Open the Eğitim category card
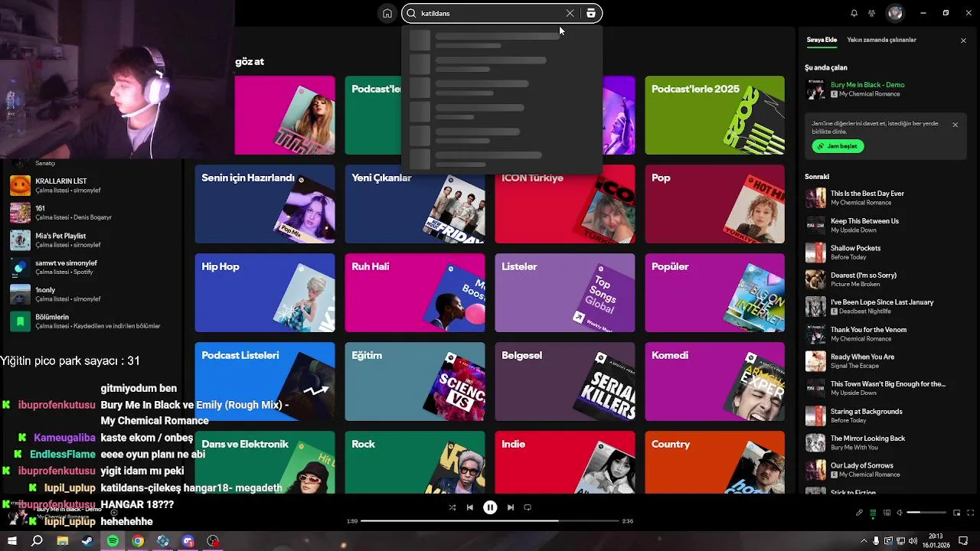This screenshot has height=551, width=980. click(415, 381)
